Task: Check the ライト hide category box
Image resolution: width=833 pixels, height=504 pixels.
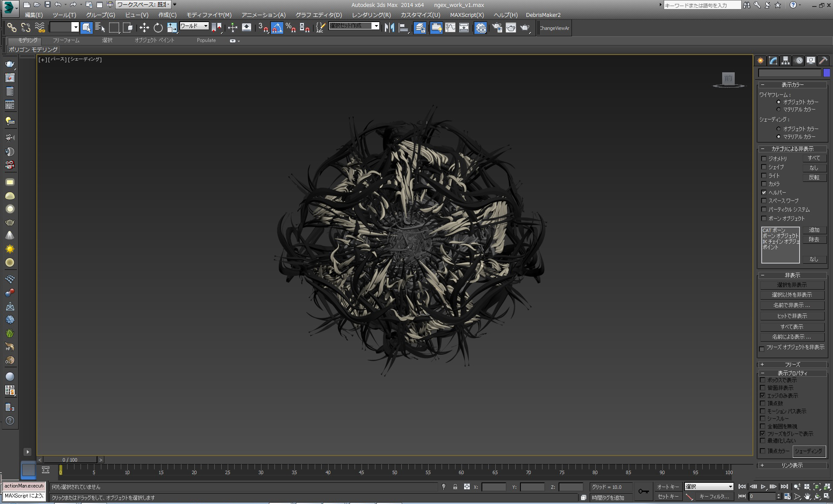Action: (764, 175)
